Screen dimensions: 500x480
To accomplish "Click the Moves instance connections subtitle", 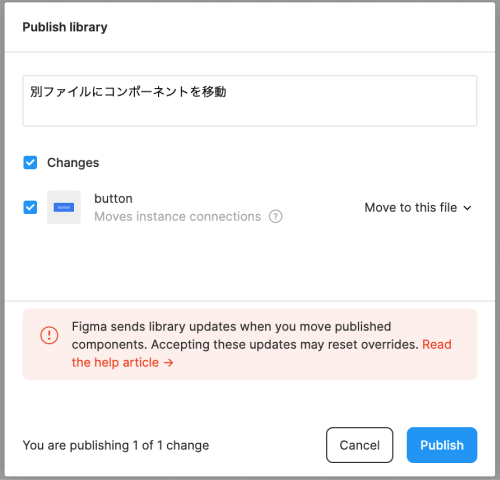I will pyautogui.click(x=177, y=217).
